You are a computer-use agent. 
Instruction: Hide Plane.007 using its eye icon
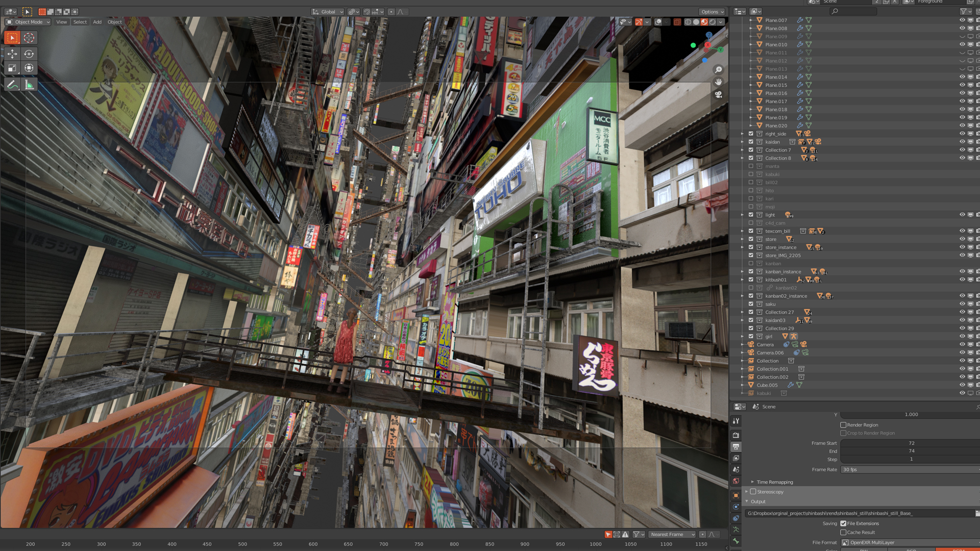[962, 20]
